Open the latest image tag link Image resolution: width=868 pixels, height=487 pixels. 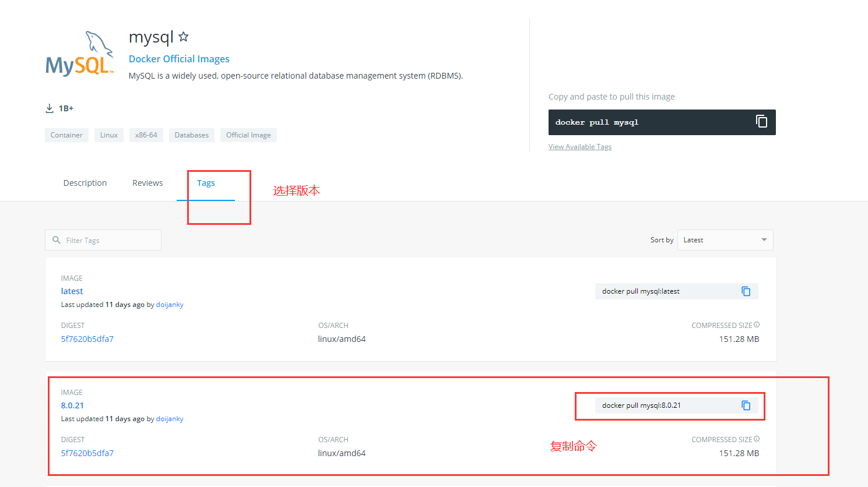click(x=72, y=291)
